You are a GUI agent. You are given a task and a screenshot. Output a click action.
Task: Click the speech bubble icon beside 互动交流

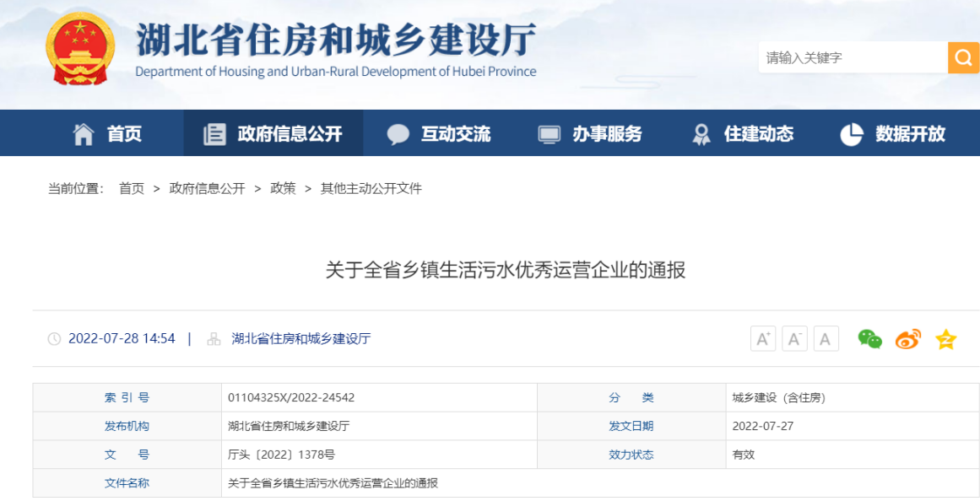398,134
